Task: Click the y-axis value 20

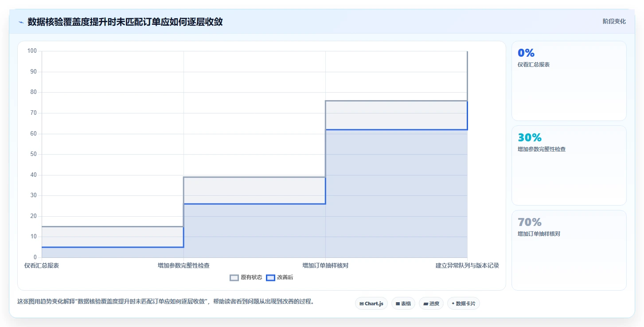Action: (33, 216)
